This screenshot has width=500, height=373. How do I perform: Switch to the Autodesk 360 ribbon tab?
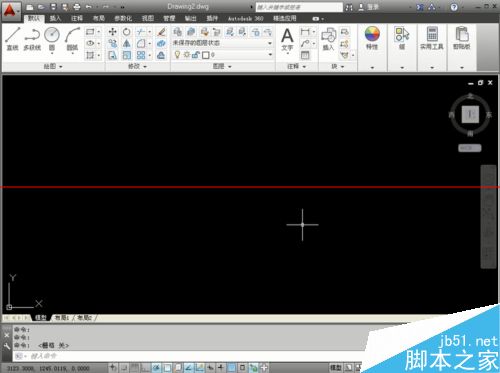[x=246, y=18]
